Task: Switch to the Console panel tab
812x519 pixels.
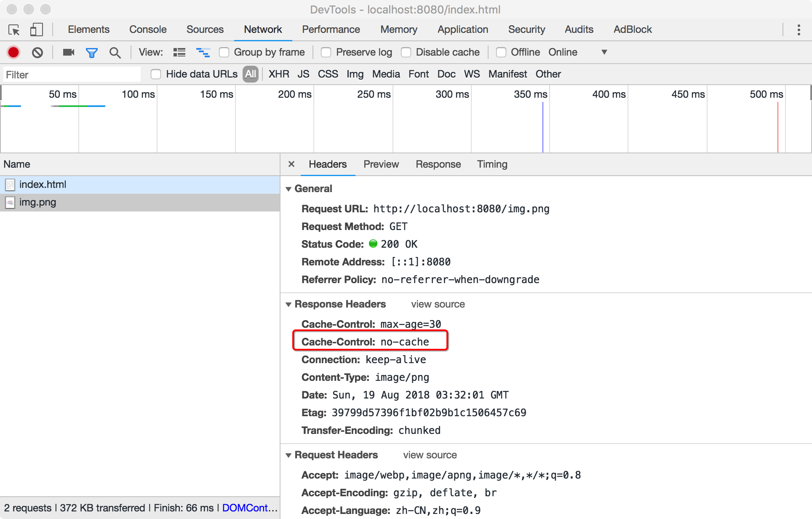Action: coord(148,29)
